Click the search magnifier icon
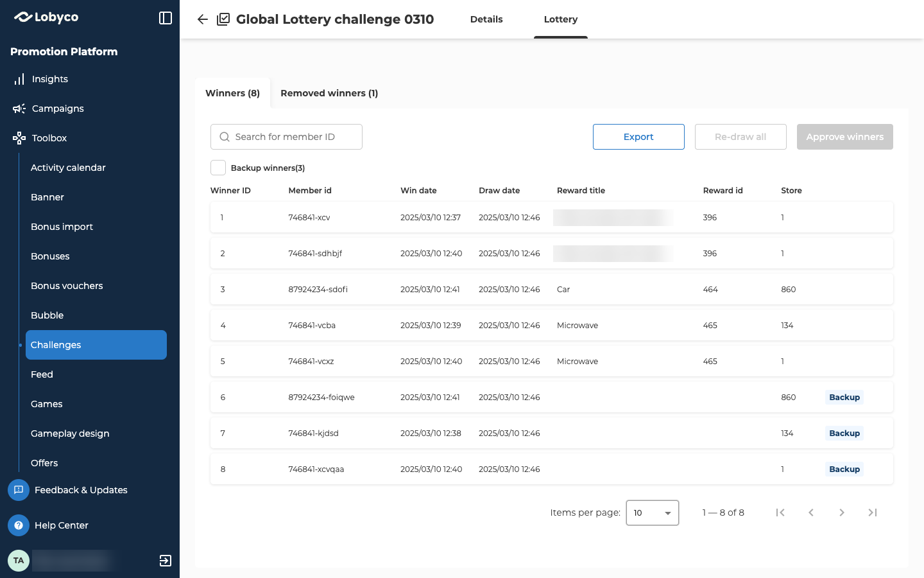924x578 pixels. (225, 137)
